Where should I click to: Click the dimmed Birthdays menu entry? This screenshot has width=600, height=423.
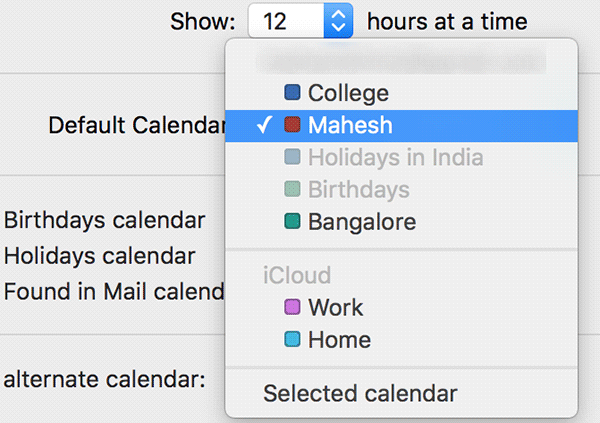(358, 190)
